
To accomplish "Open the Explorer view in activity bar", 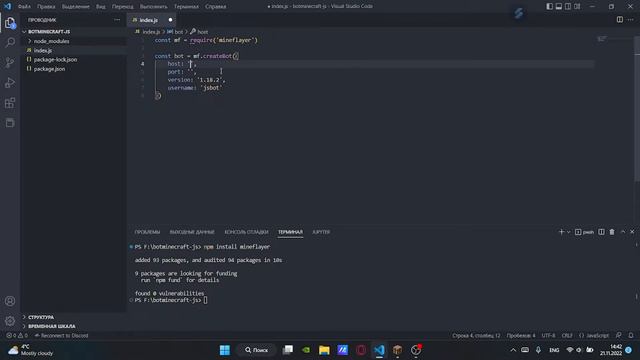I will click(x=10, y=23).
